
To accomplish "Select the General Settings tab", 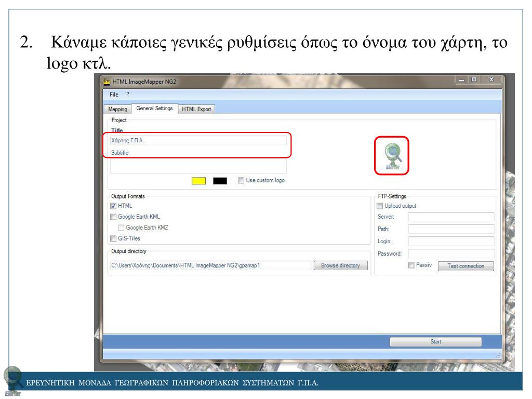I will tap(154, 108).
